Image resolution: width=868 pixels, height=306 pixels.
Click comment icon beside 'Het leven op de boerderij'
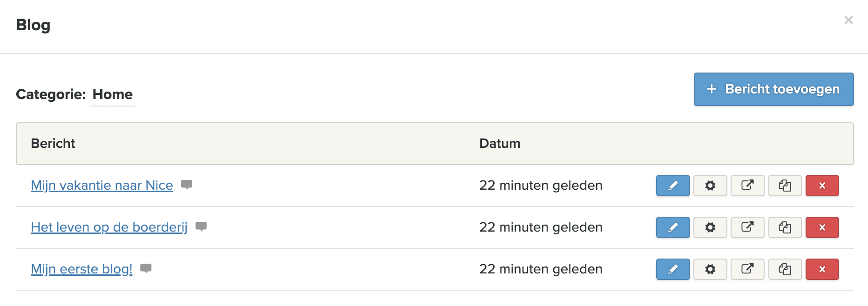201,226
